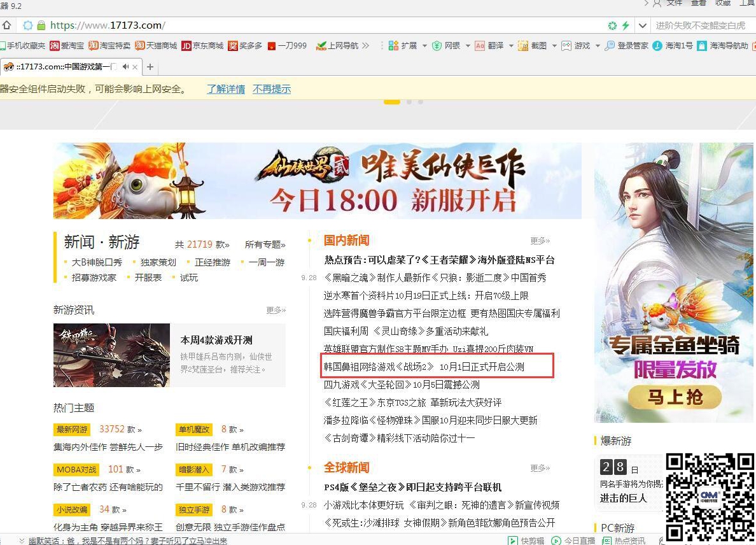
Task: Open 国内新闻 更多 link
Action: point(540,241)
